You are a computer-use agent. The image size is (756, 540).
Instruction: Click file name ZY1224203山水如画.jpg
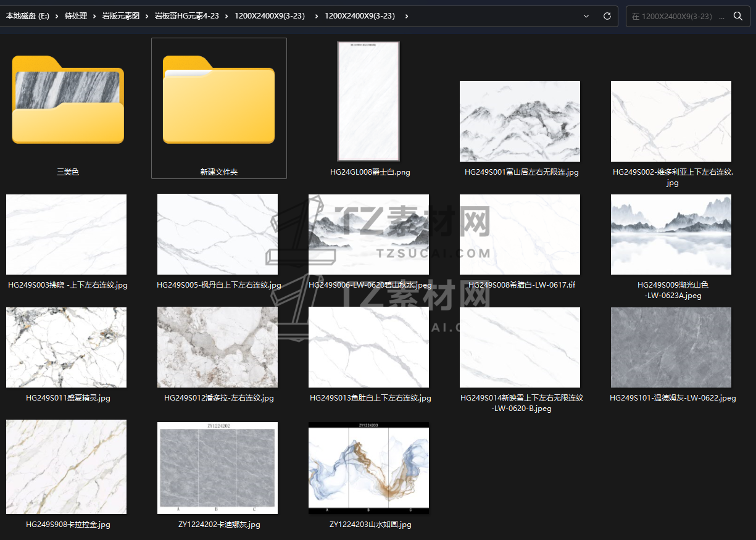coord(370,525)
